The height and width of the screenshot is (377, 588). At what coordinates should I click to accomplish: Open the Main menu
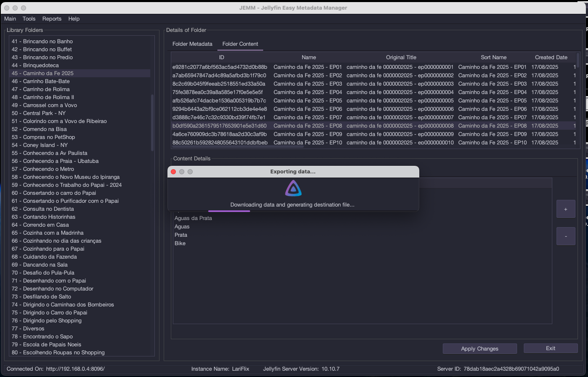click(x=10, y=19)
